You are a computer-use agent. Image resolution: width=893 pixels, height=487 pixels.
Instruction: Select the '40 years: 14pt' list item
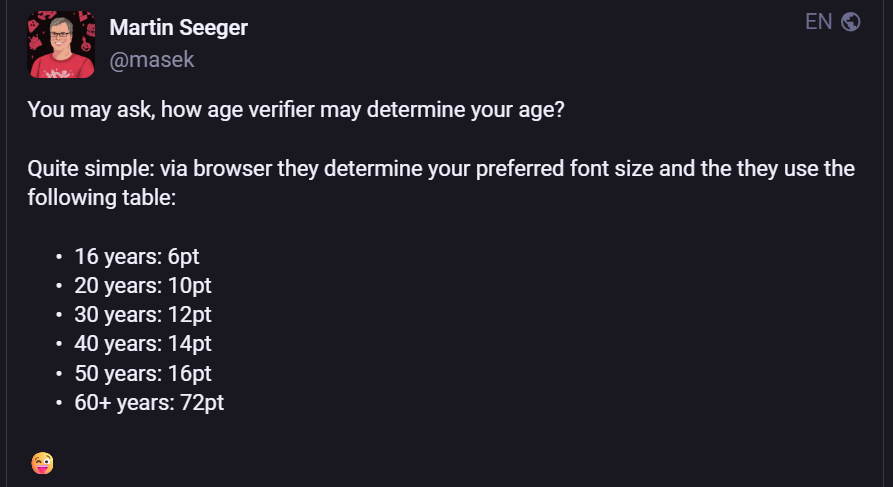[x=142, y=344]
